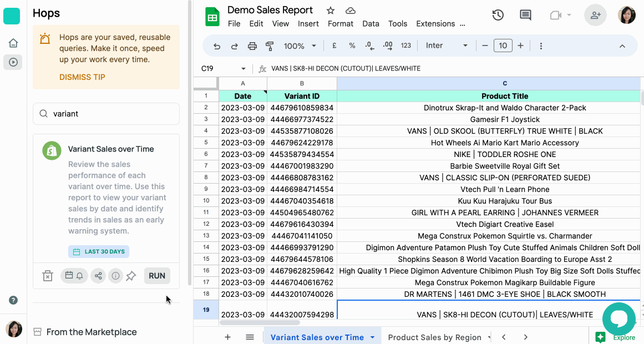
Task: Increase font size with plus
Action: click(521, 45)
